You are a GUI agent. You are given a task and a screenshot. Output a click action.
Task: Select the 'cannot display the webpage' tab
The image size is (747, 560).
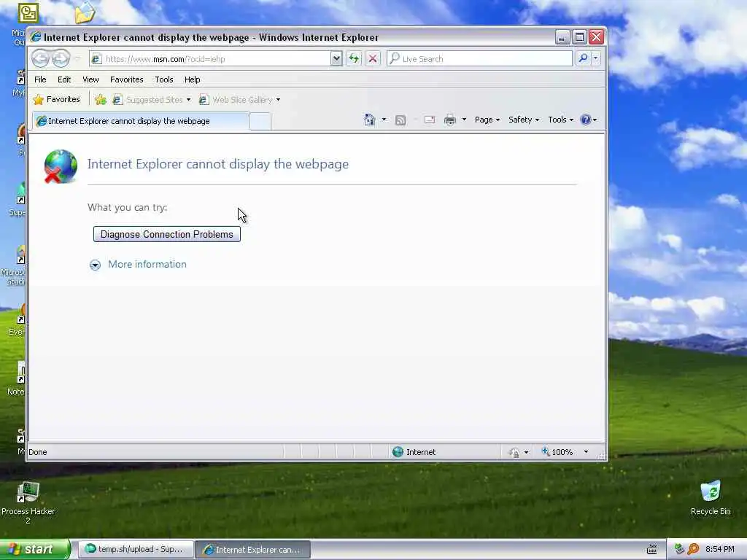pyautogui.click(x=141, y=121)
